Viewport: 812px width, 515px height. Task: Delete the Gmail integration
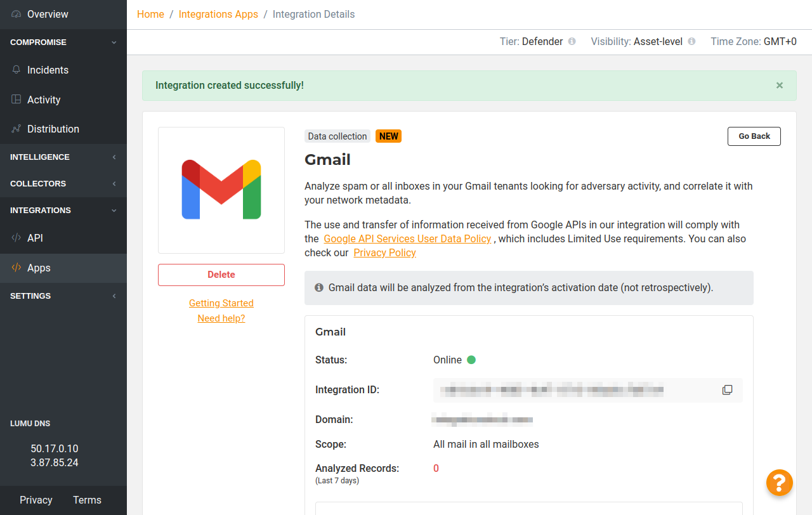click(x=221, y=275)
